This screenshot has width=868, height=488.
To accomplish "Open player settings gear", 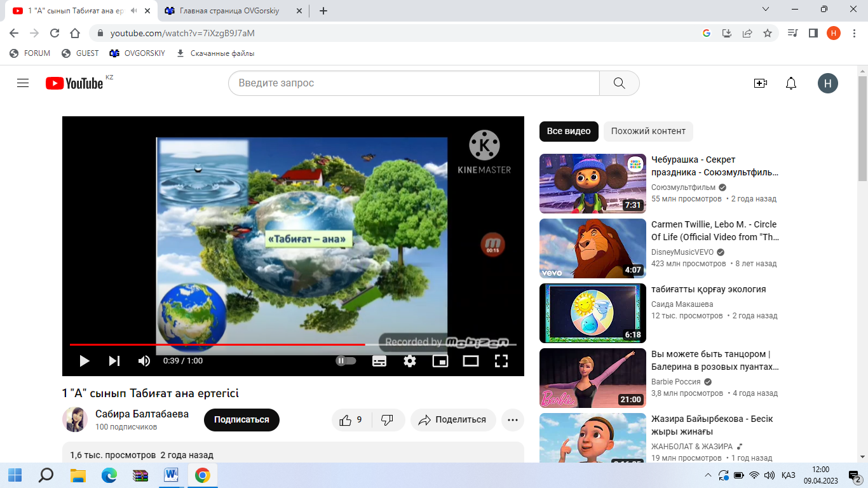I will pos(410,361).
